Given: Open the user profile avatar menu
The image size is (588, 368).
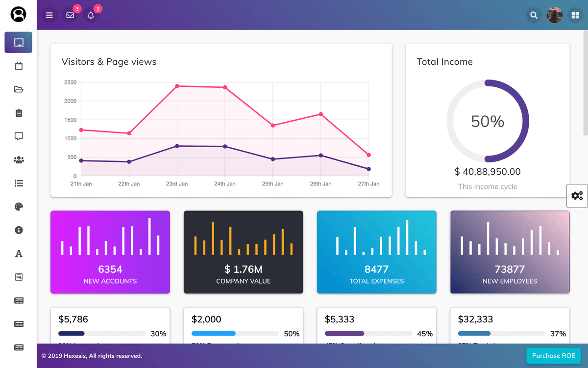Looking at the screenshot, I should (x=555, y=15).
